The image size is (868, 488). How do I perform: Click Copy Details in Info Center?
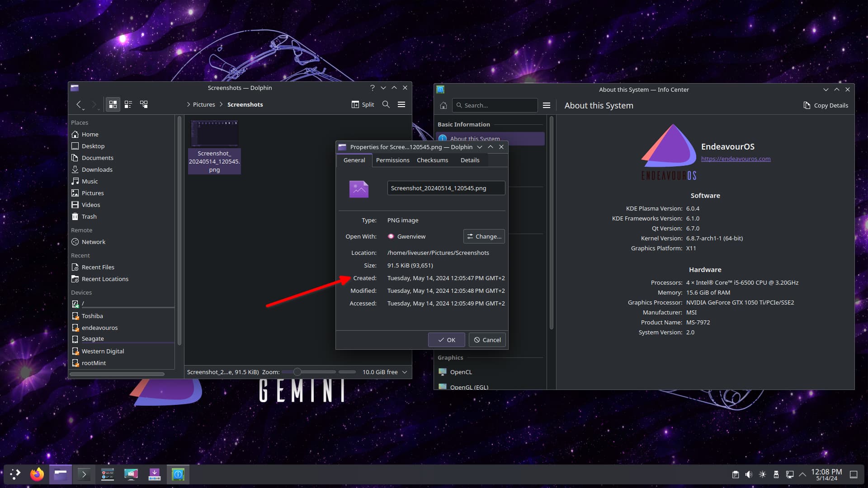pyautogui.click(x=826, y=105)
